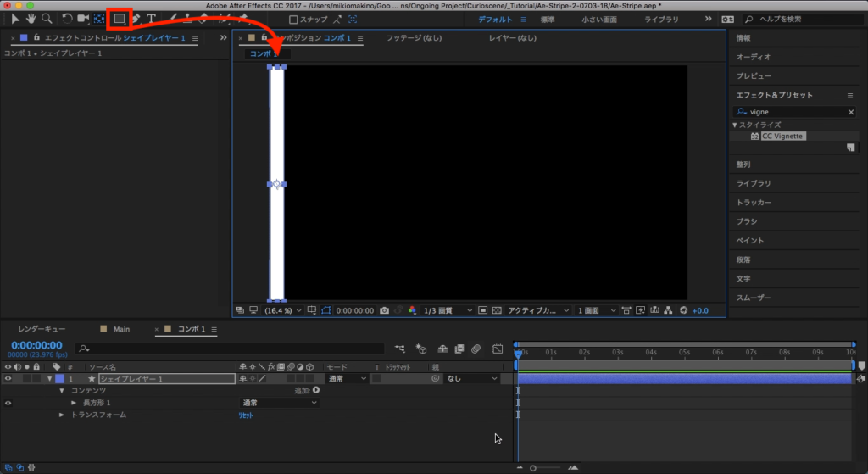Select the Rotation tool
The image size is (868, 474).
[67, 18]
